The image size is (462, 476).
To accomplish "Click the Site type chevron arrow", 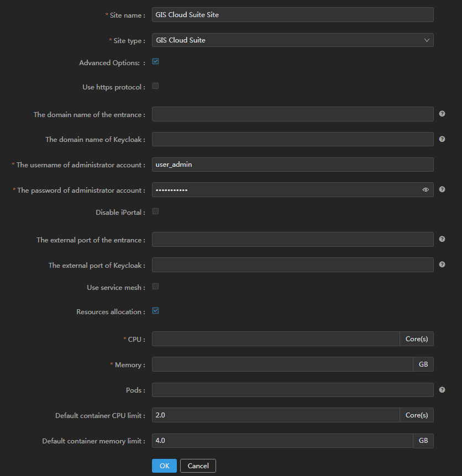I will 427,40.
